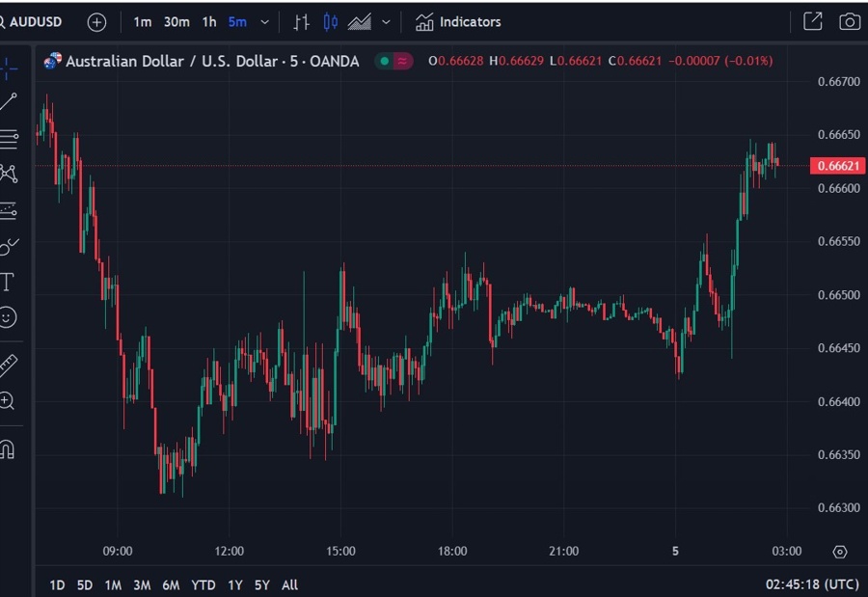Click the open value O0.66628
868x597 pixels.
point(455,61)
